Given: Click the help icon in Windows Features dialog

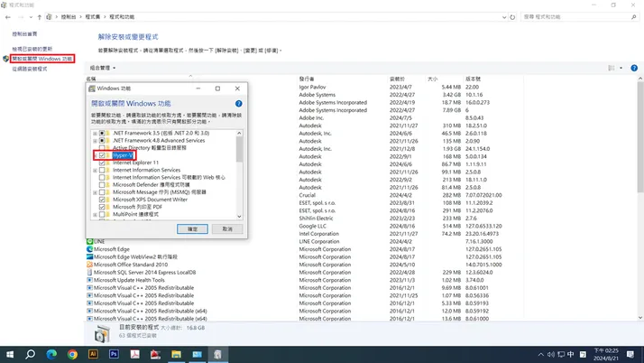Looking at the screenshot, I should [x=239, y=104].
